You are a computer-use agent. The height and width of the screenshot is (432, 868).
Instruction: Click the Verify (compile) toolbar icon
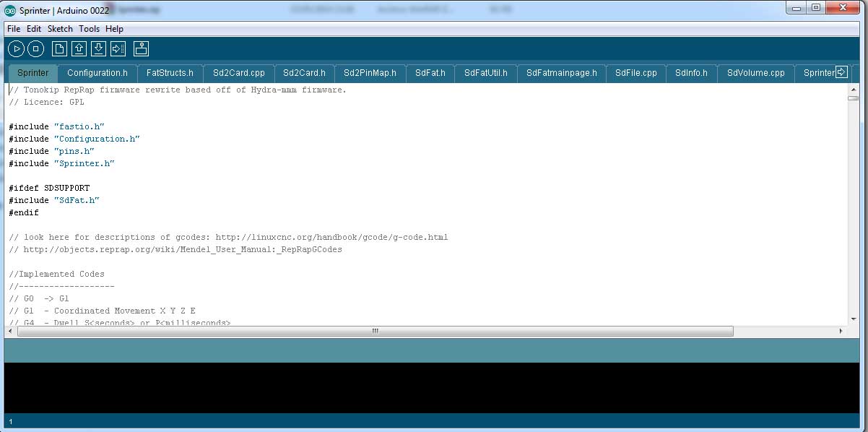click(16, 48)
